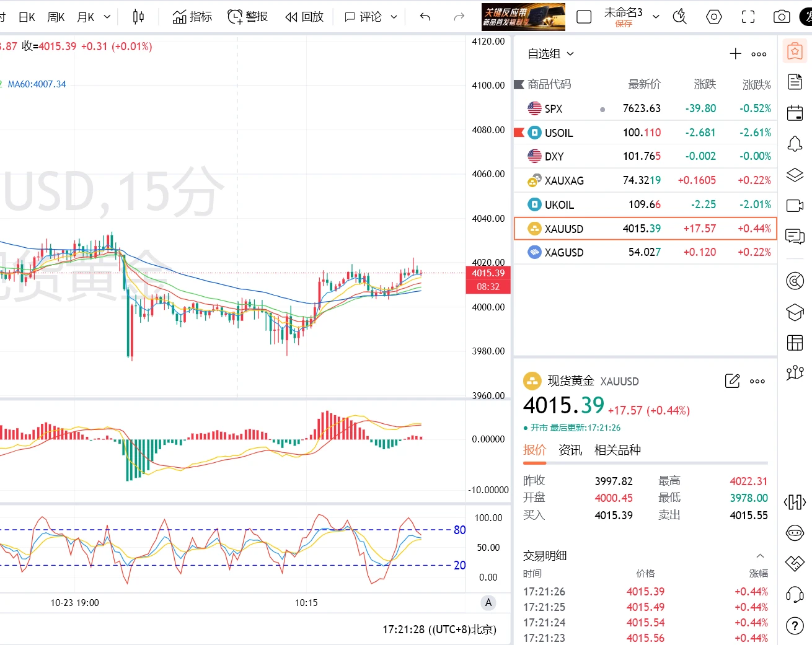Sort by 涨跌% column header

756,84
